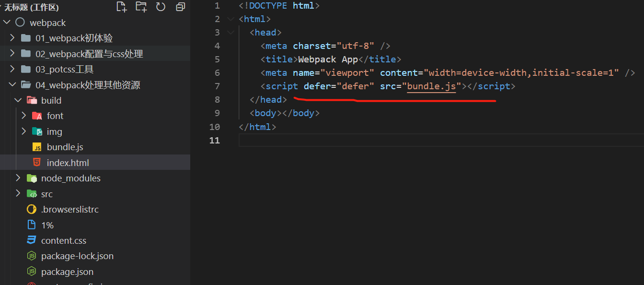Viewport: 644px width, 285px height.
Task: Click line number 11 in the gutter
Action: 215,140
